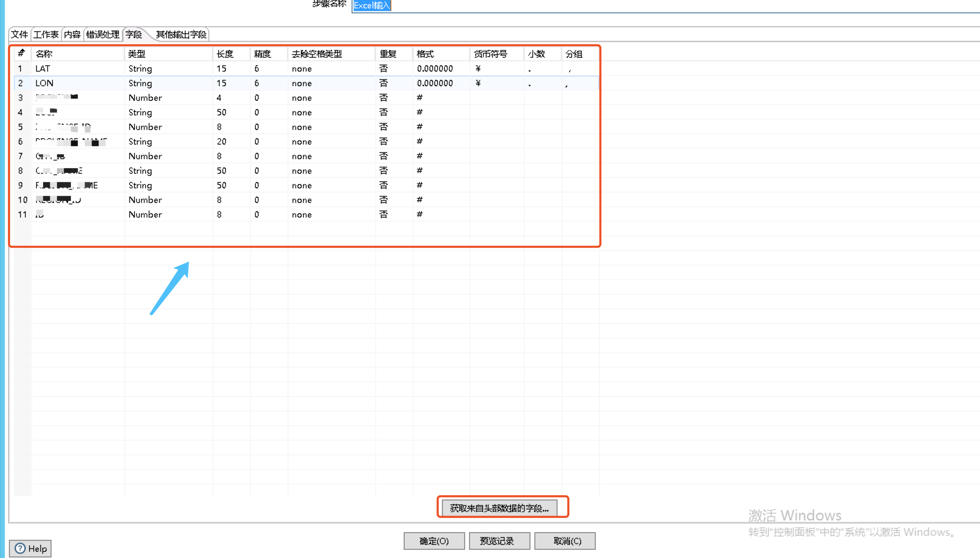Click the Help icon at bottom left
980x558 pixels.
30,548
